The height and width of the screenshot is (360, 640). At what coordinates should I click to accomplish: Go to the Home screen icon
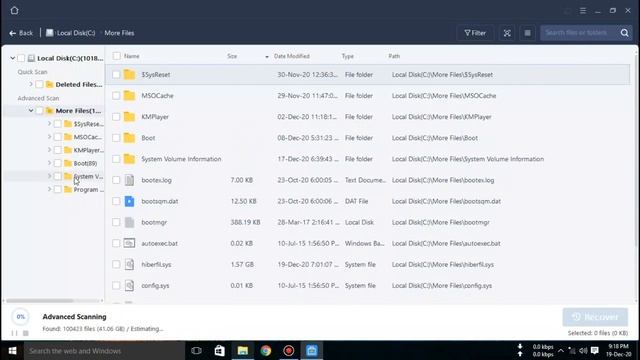15,11
